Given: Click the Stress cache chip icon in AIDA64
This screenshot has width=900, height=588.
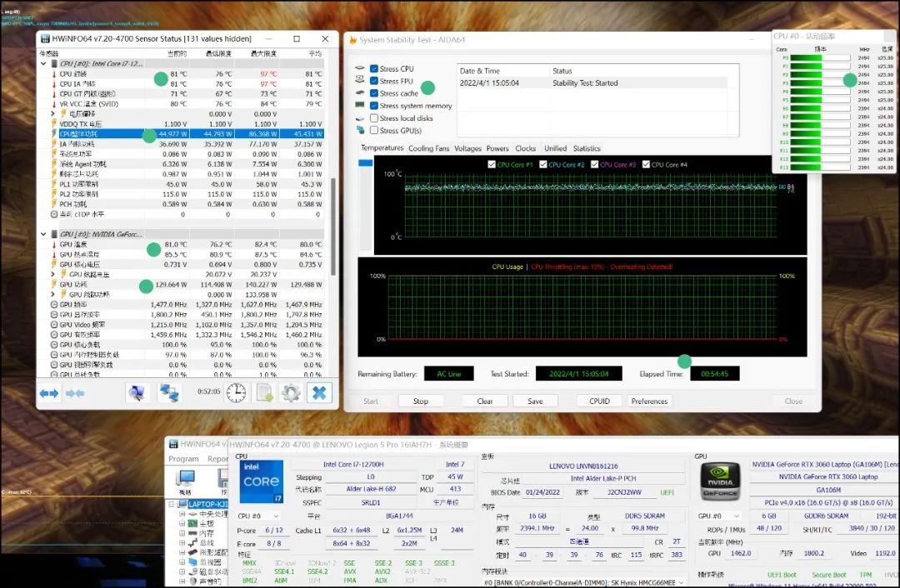Looking at the screenshot, I should (x=360, y=93).
